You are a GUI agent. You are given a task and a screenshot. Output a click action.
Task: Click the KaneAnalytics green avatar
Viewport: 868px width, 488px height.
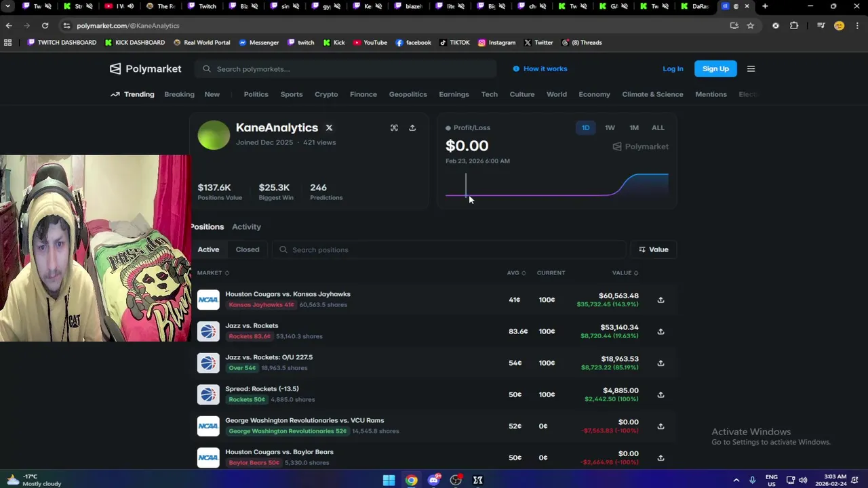click(214, 135)
